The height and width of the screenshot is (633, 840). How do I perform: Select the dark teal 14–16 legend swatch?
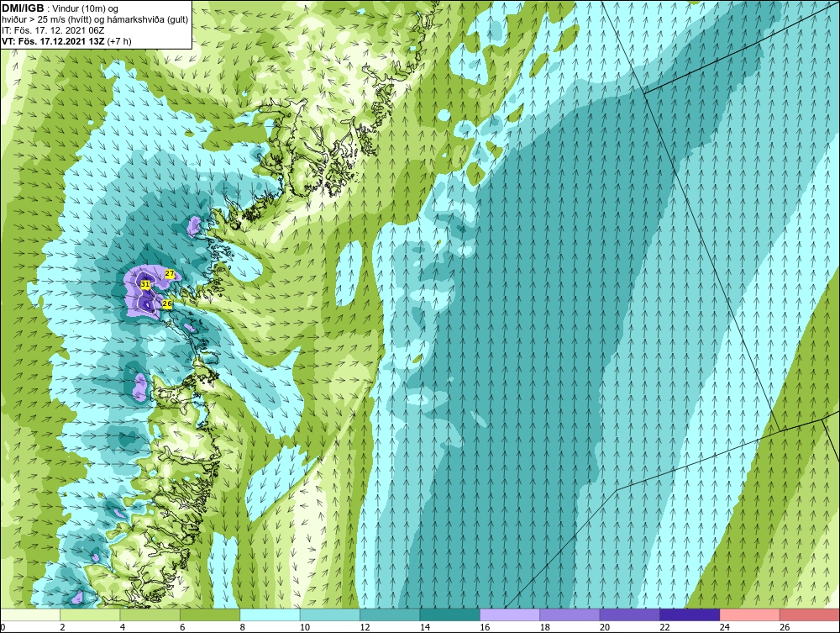point(450,615)
